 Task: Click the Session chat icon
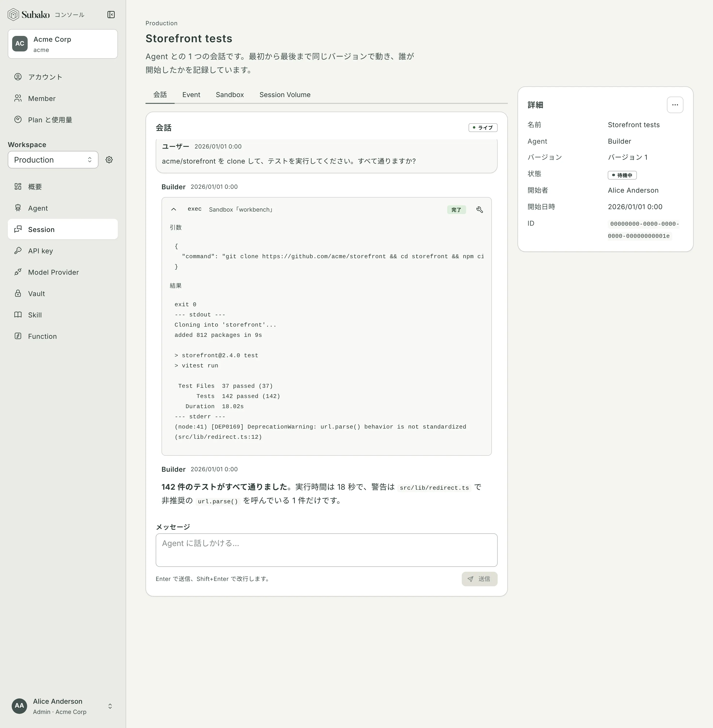18,229
